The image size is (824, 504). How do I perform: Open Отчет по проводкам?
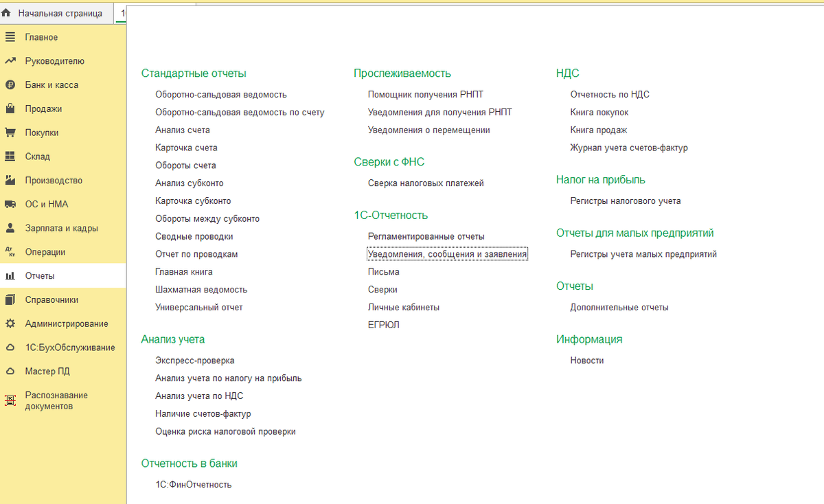[196, 254]
